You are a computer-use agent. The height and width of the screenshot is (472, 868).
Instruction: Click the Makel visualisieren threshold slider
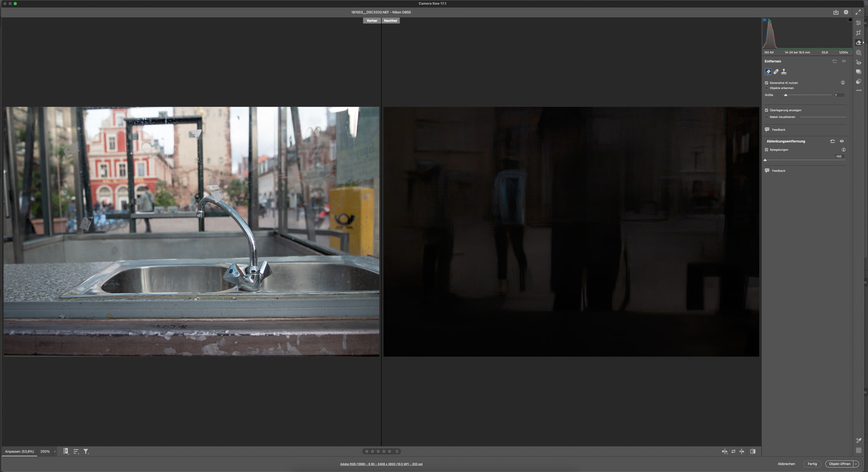point(823,117)
